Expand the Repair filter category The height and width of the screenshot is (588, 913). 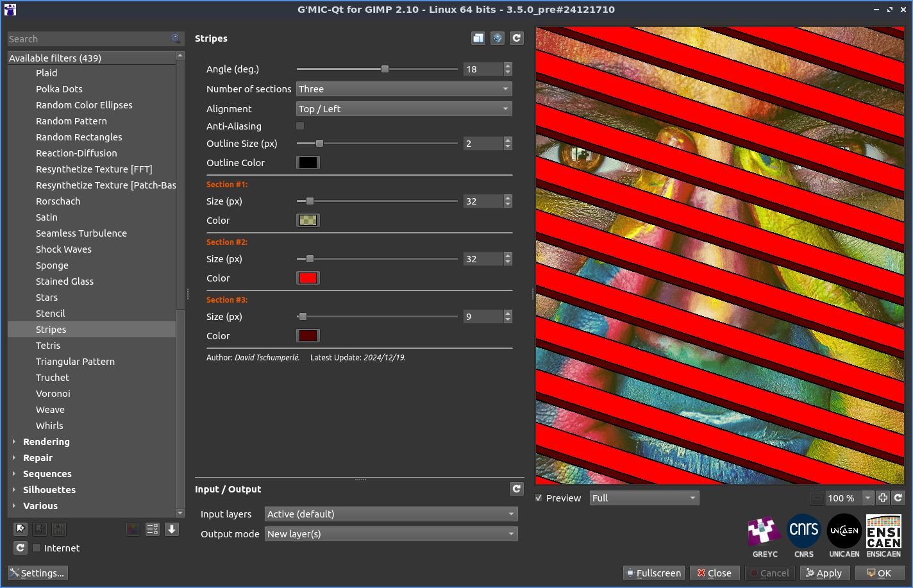pyautogui.click(x=14, y=458)
